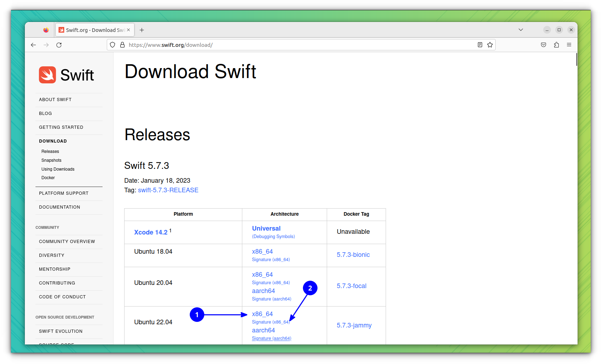Open Signature (x86_64) for Ubuntu 20.04
601x364 pixels.
[x=271, y=283]
